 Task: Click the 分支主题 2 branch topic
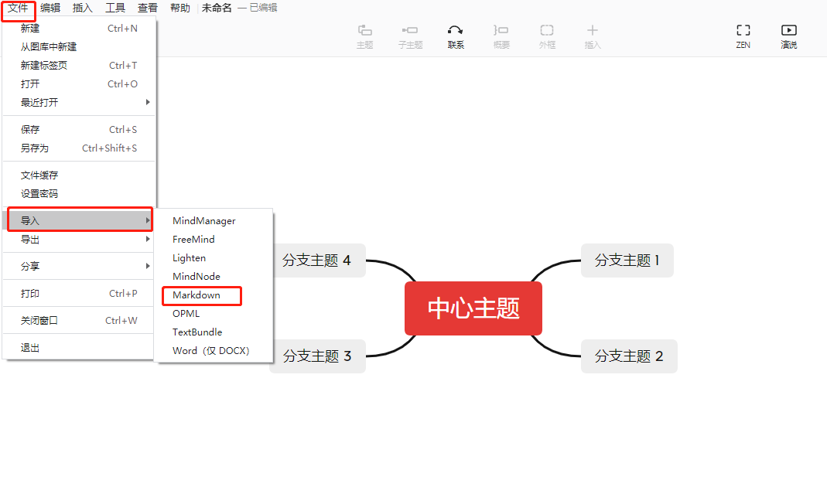coord(629,356)
